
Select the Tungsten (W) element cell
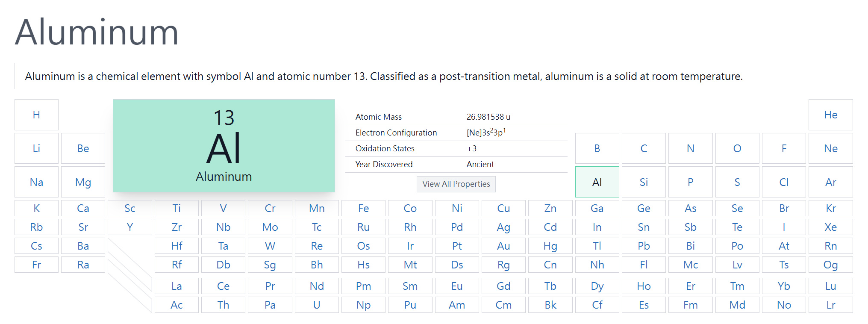270,246
